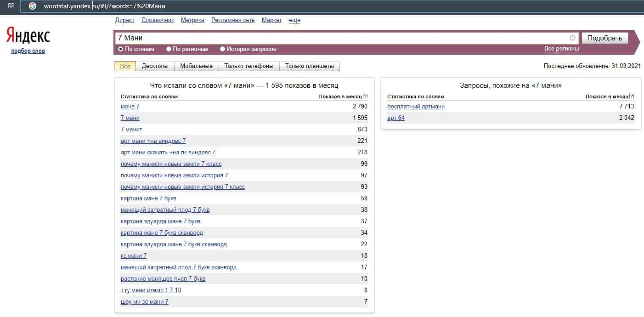Screen dimensions: 644x317
Task: Open the Директ link in top navigation
Action: pos(124,20)
